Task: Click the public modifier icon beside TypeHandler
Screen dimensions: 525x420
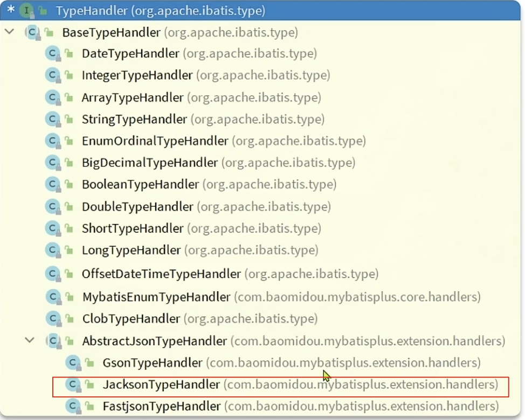Action: click(x=43, y=11)
